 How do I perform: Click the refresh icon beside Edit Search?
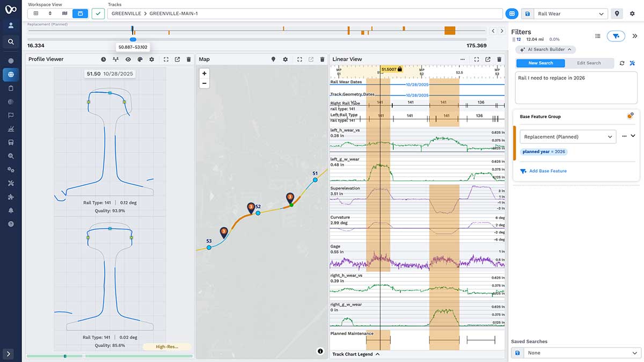coord(622,63)
